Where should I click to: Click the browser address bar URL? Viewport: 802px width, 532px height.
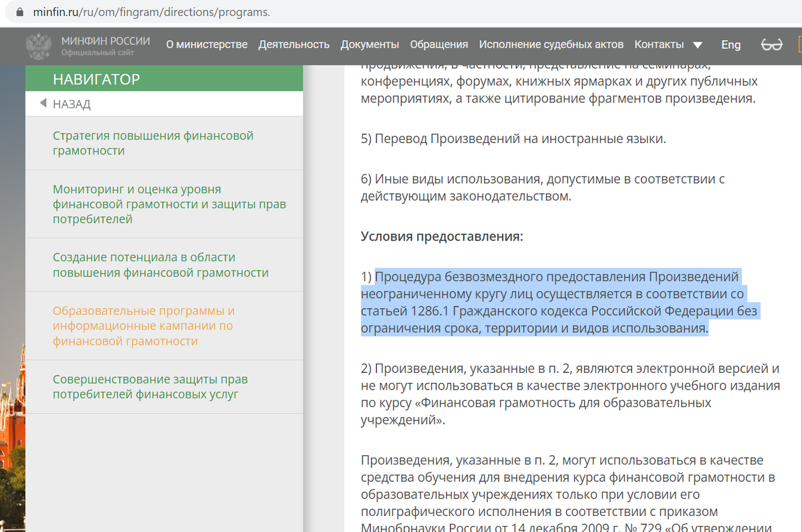[x=152, y=13]
